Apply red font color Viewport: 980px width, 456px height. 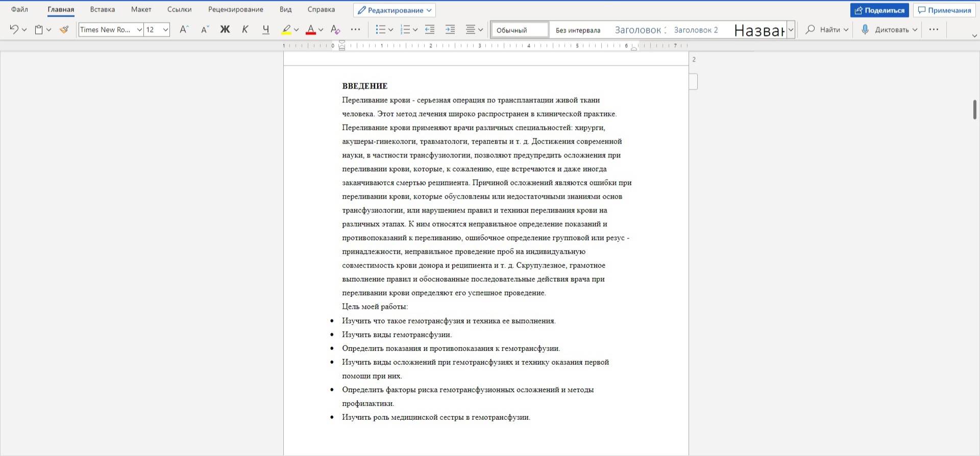[x=311, y=30]
